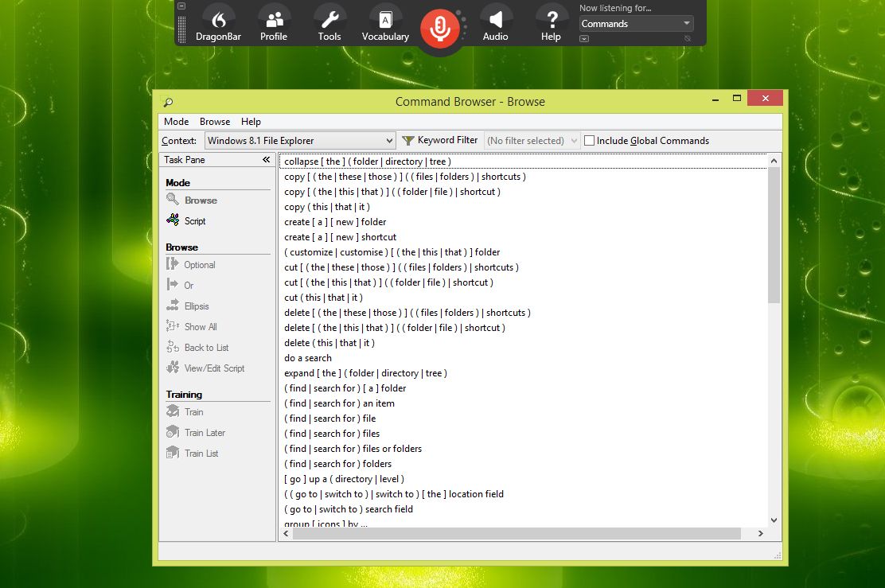Click the DragonBar drag grip handle

(181, 29)
